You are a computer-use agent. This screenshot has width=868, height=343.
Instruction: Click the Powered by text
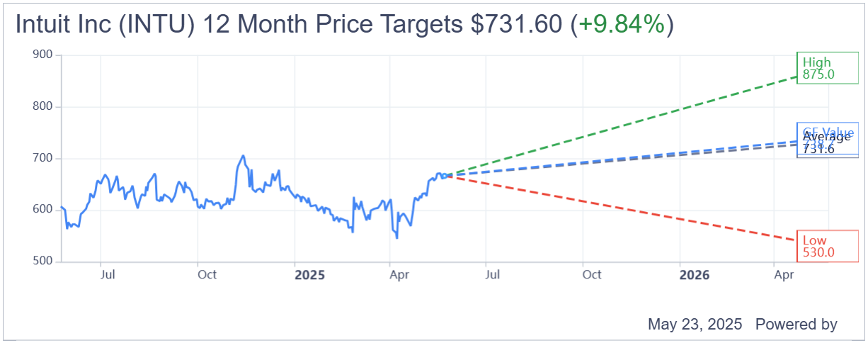[x=796, y=325]
